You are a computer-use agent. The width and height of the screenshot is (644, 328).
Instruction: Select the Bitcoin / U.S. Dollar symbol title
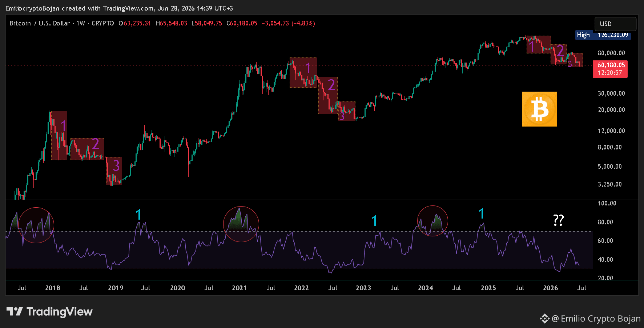pyautogui.click(x=40, y=23)
